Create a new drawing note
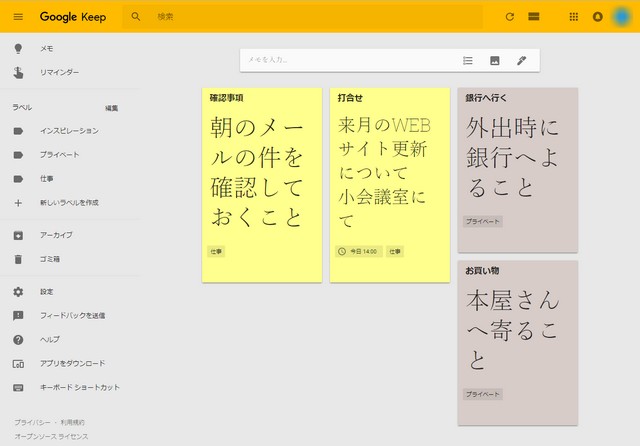 (521, 60)
